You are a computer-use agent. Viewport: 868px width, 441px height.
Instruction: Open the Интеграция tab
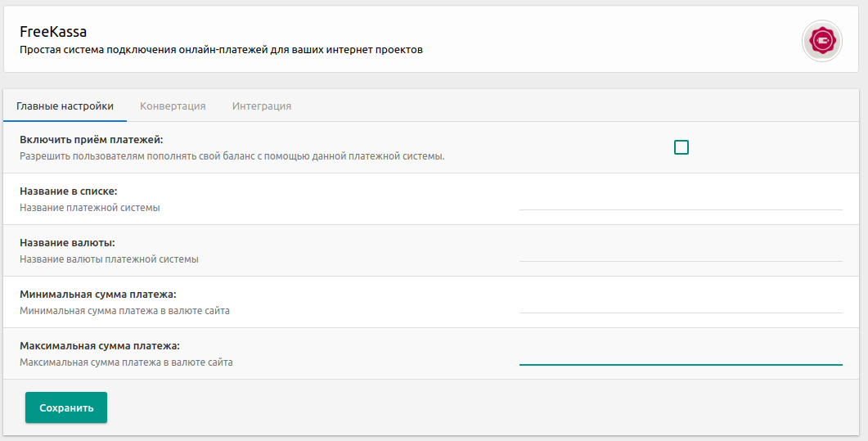coord(262,106)
